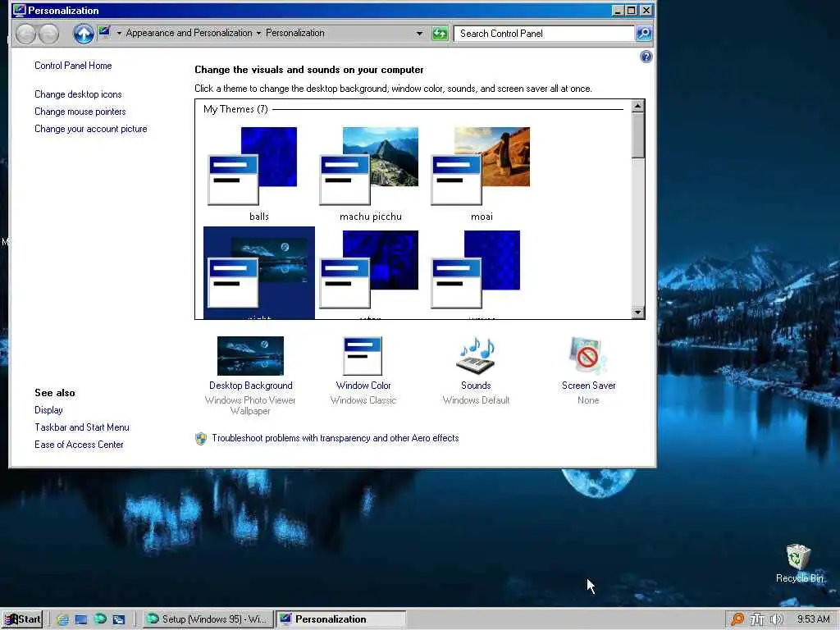Click the Screen Saver link text
The width and height of the screenshot is (840, 630).
589,386
